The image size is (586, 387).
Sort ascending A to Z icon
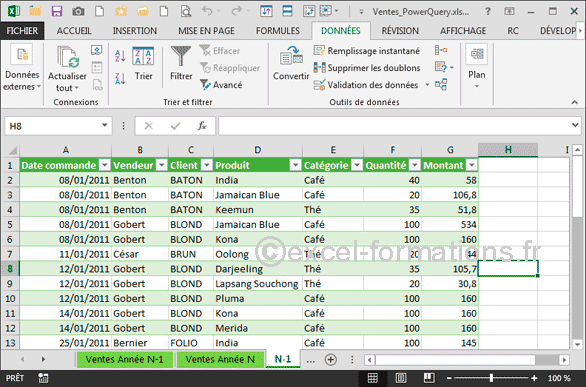point(120,56)
